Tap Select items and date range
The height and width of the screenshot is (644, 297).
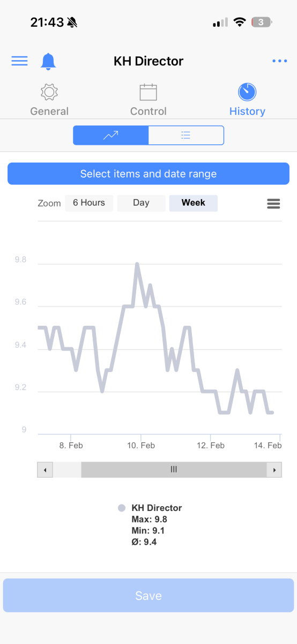148,174
